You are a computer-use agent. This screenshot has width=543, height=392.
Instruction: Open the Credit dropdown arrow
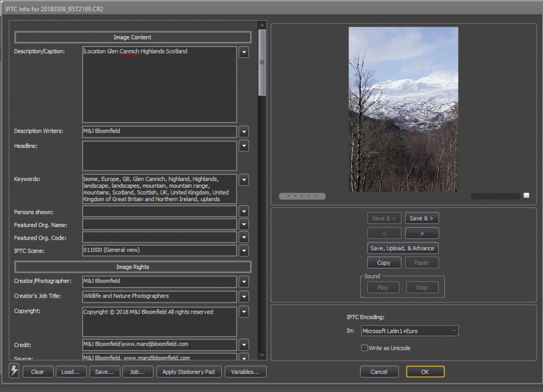pyautogui.click(x=244, y=345)
